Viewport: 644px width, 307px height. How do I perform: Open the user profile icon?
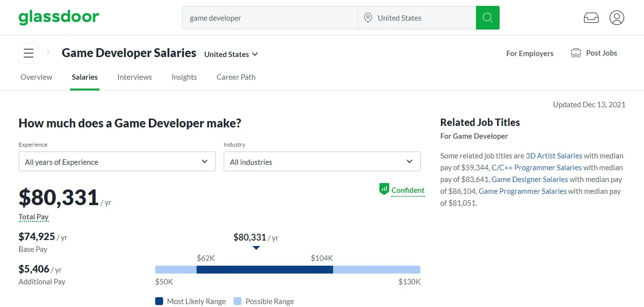point(616,18)
